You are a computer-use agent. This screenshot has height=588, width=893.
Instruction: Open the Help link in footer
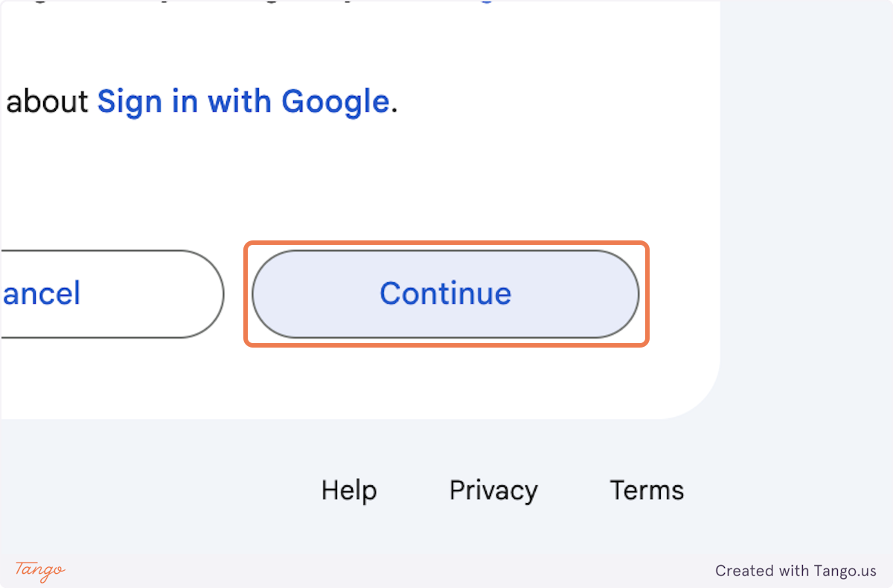coord(349,490)
